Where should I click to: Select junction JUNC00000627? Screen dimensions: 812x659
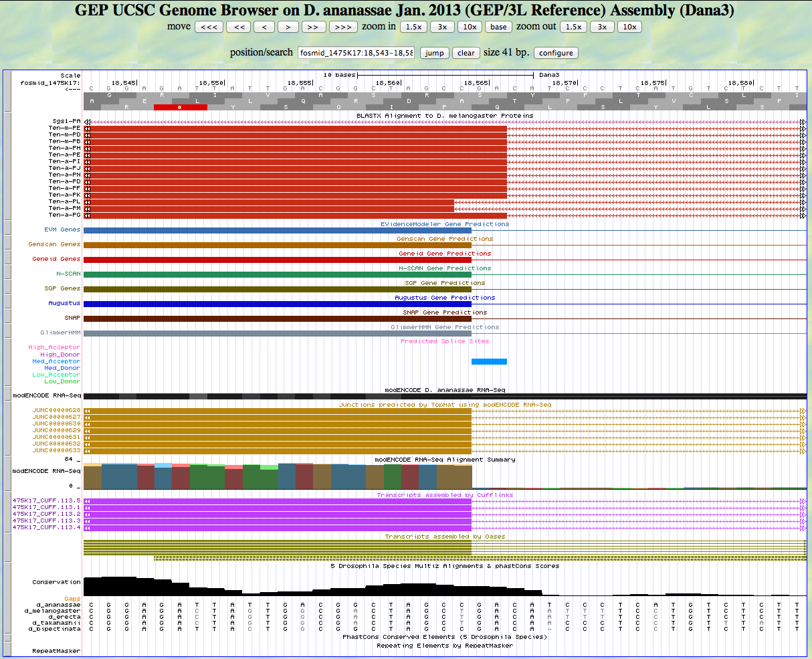56,417
